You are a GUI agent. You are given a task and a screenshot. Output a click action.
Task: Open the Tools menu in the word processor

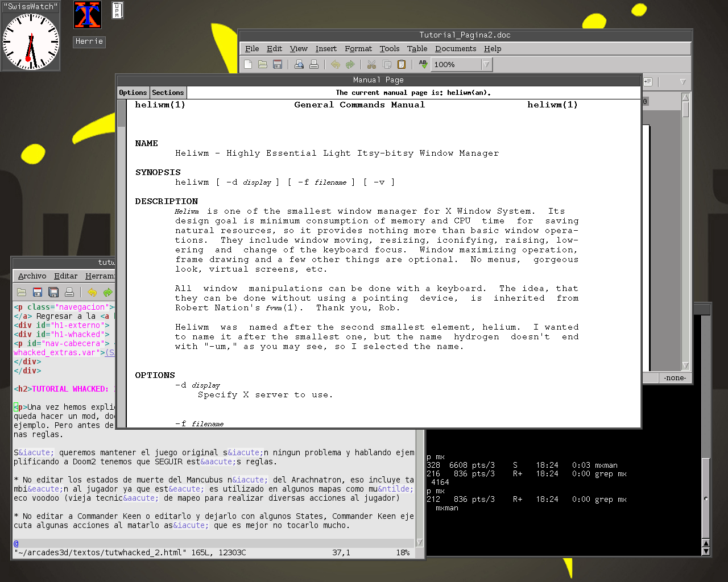click(390, 49)
